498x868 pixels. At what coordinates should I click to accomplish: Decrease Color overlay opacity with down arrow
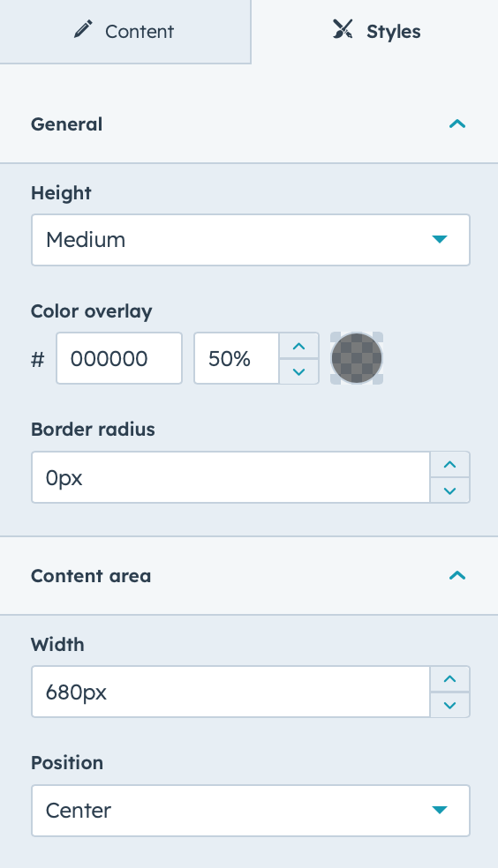(x=299, y=371)
